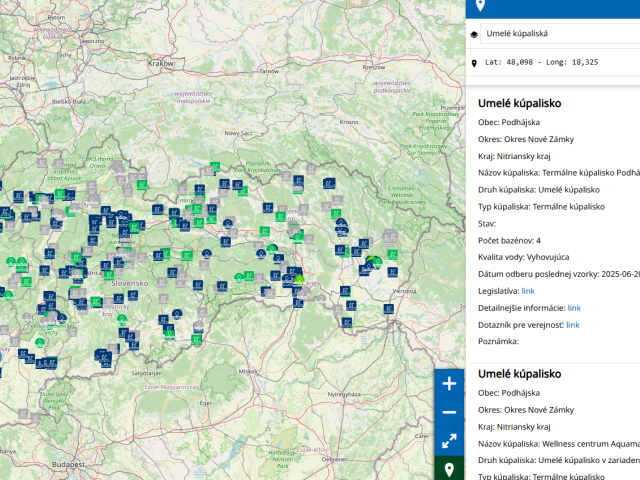Click second Umelé kúpalisko result heading
The height and width of the screenshot is (480, 640).
click(519, 374)
